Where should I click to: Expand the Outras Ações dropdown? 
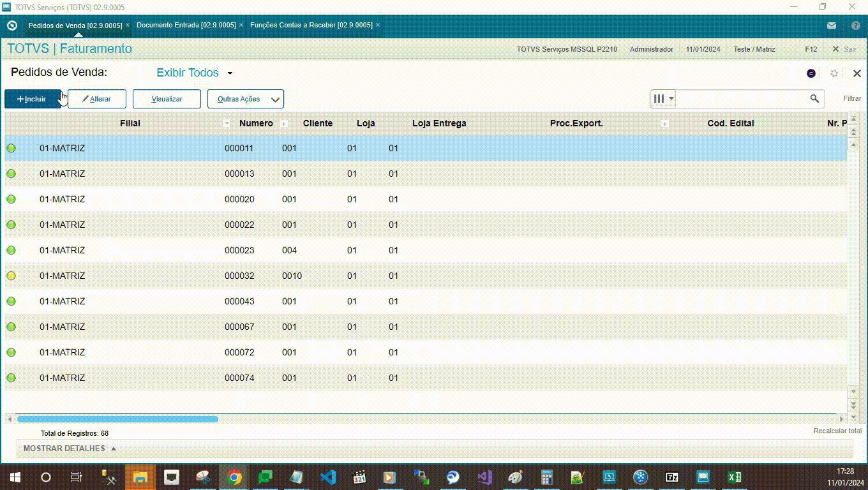pyautogui.click(x=246, y=99)
